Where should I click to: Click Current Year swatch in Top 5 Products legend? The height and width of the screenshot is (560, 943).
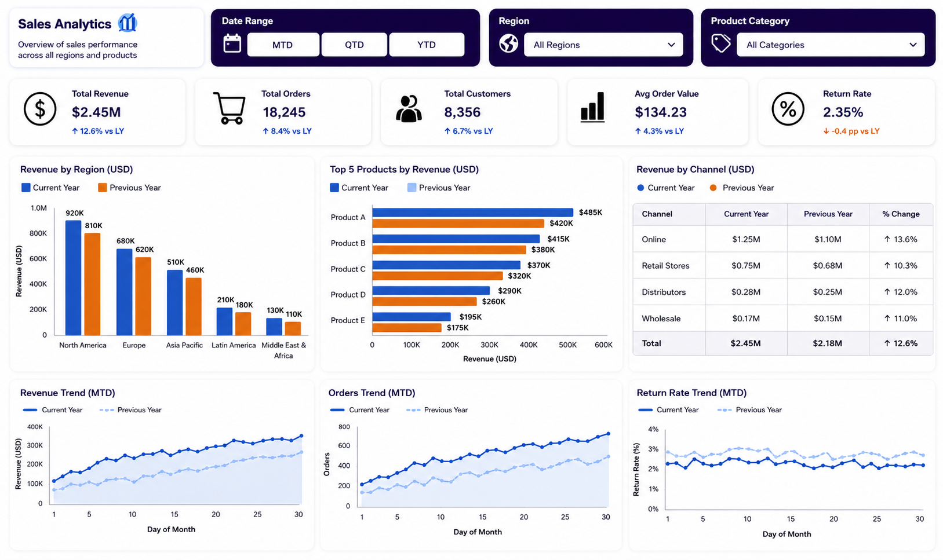pos(334,188)
